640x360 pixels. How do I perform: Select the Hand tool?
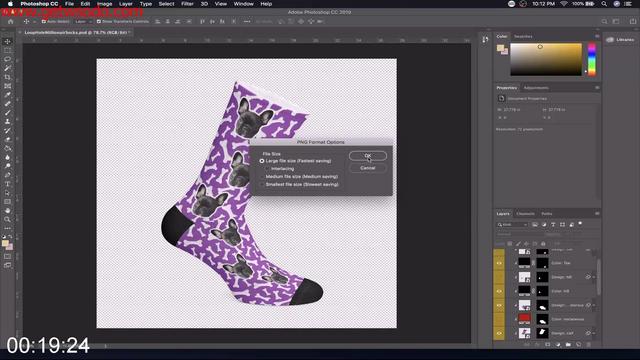pyautogui.click(x=7, y=211)
